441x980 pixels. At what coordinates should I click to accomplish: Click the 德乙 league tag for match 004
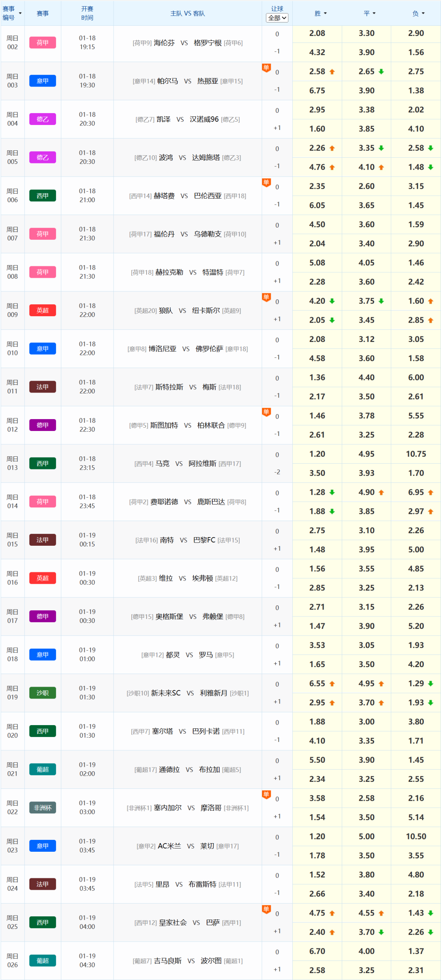pos(42,119)
